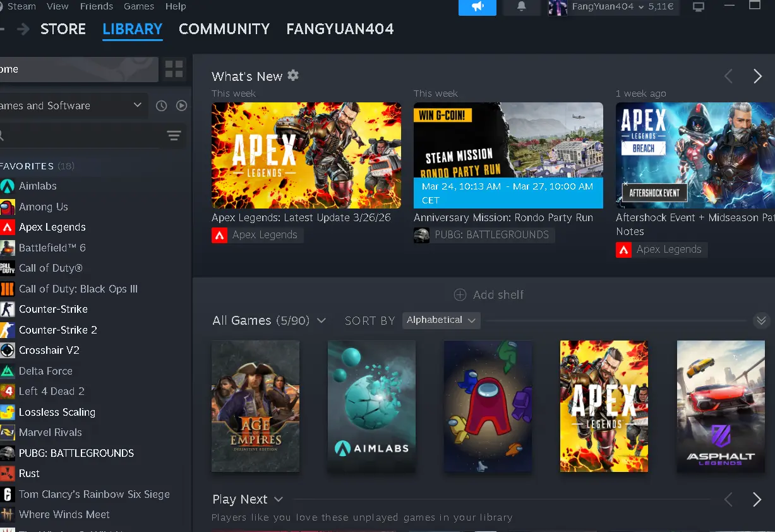Collapse the FAVORITES category header
Viewport: 775px width, 532px height.
(37, 166)
